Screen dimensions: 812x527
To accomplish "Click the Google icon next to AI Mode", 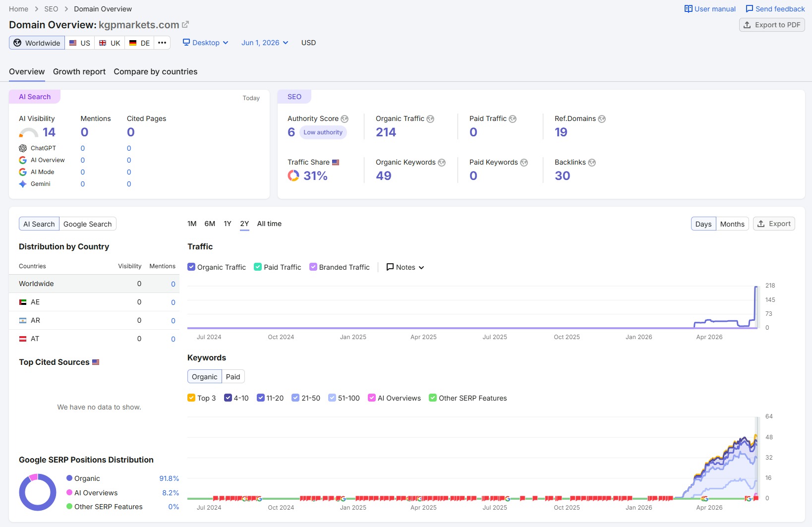I will pos(23,172).
